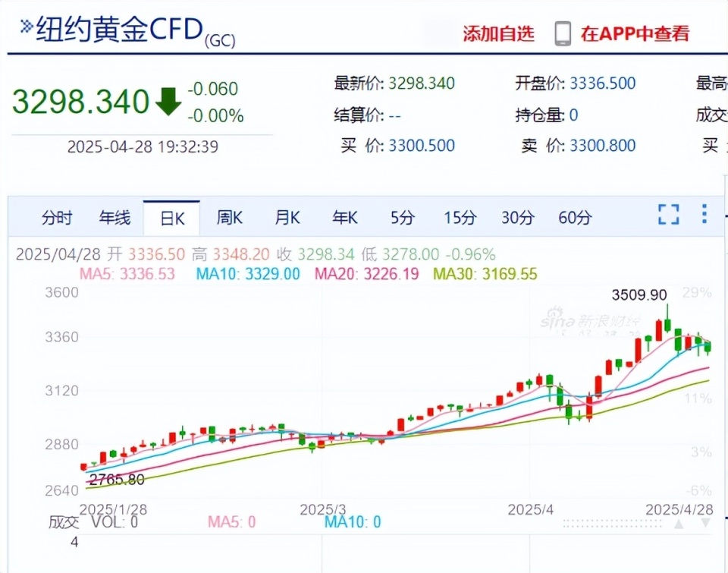
Task: Click the 2025/4/28 date axis label
Action: pos(679,509)
